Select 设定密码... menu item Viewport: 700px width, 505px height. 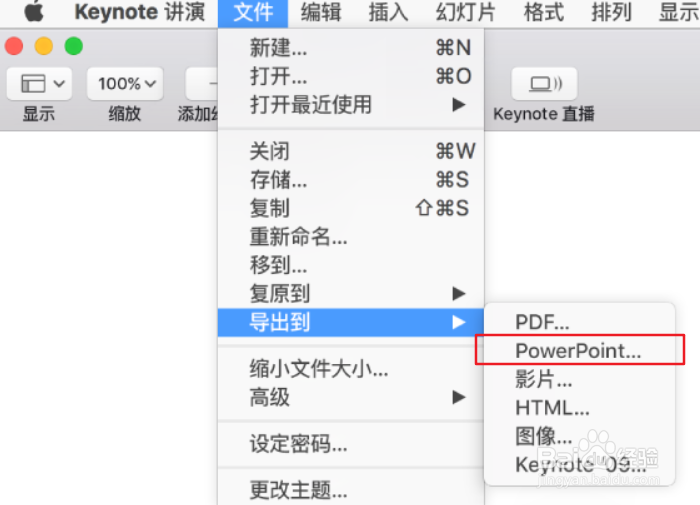point(351,444)
